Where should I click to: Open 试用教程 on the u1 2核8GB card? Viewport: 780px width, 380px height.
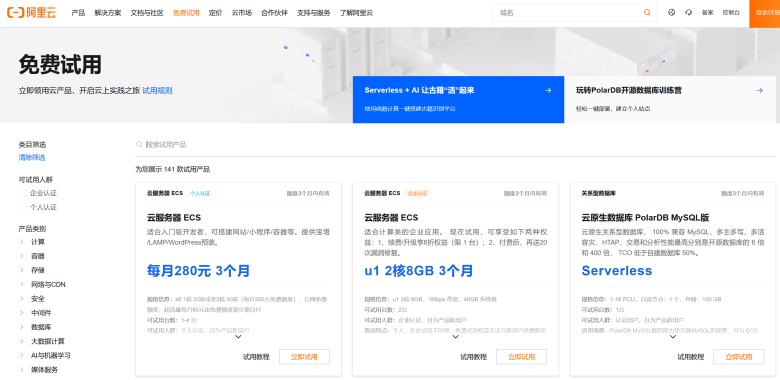click(474, 357)
